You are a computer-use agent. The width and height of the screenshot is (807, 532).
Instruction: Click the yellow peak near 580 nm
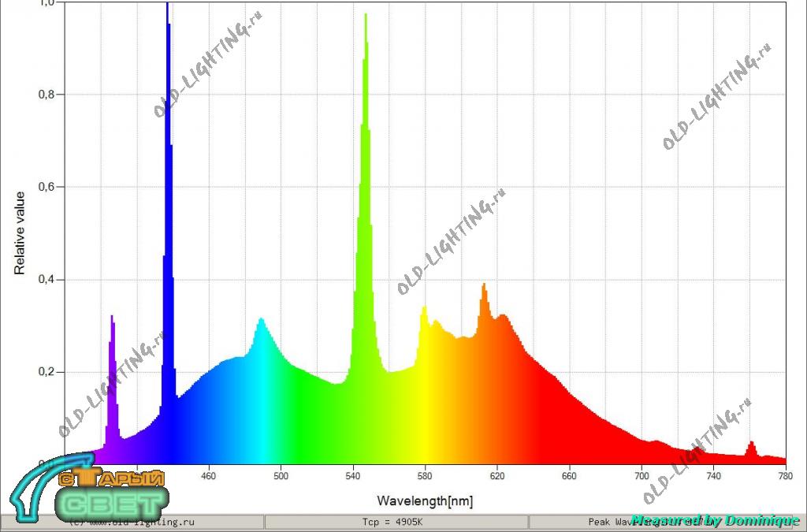point(425,383)
